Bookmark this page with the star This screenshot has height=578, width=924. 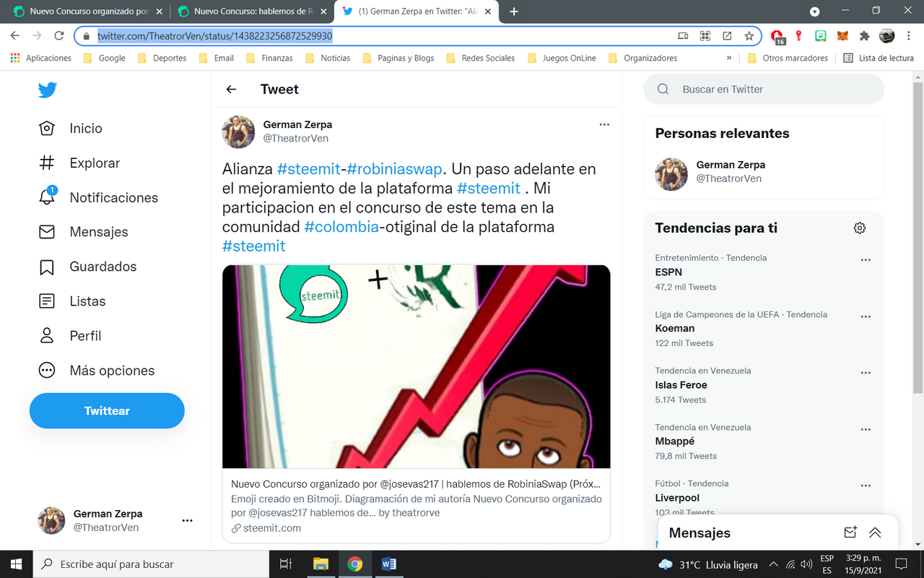[749, 35]
